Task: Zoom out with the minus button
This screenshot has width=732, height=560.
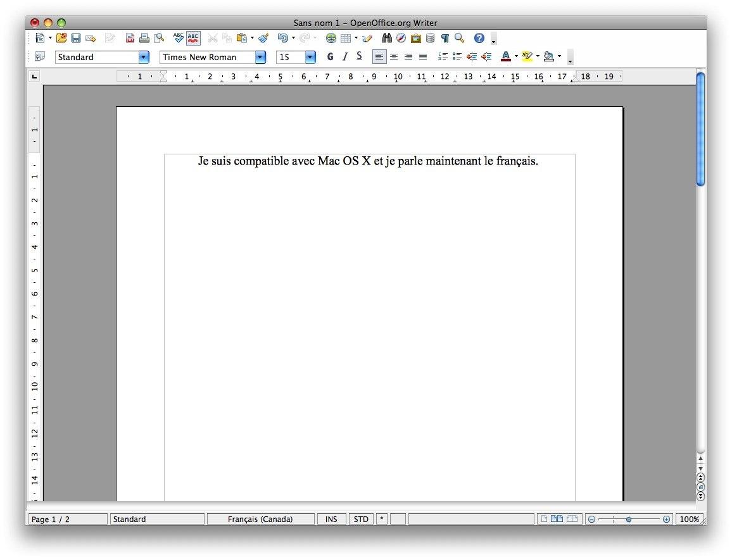Action: (591, 520)
